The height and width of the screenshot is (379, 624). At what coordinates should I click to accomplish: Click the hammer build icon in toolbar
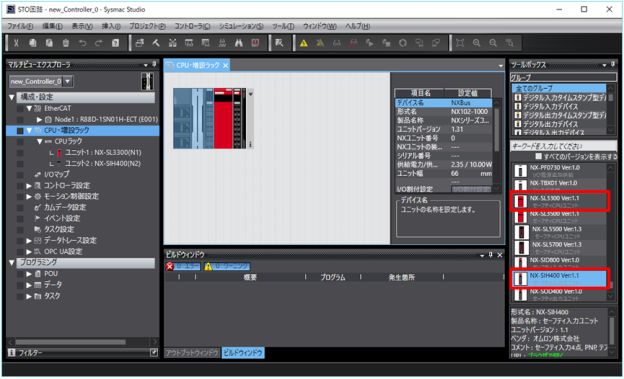pos(156,43)
